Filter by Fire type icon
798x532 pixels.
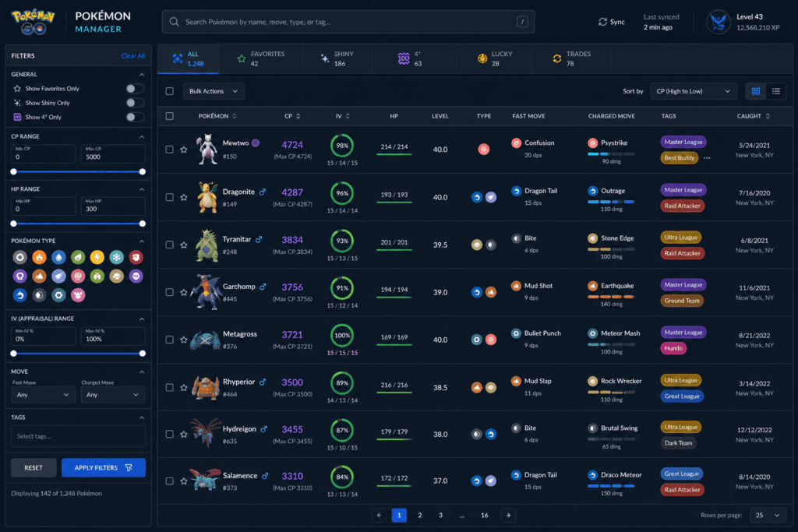pyautogui.click(x=39, y=257)
